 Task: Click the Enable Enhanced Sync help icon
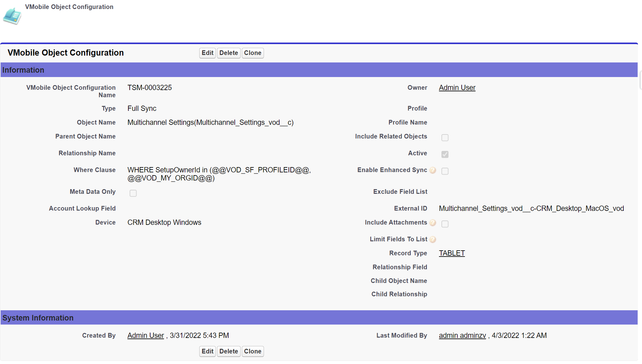pos(432,170)
